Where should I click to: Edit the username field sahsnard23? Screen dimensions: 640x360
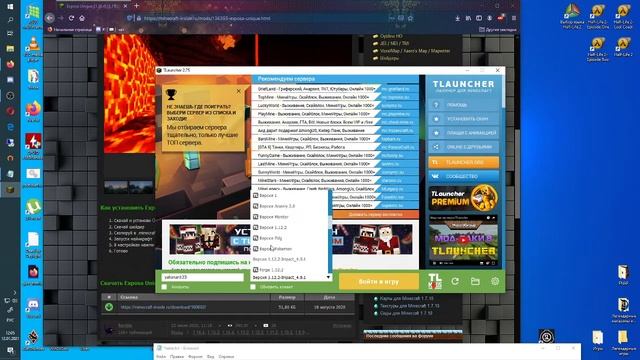tap(203, 277)
